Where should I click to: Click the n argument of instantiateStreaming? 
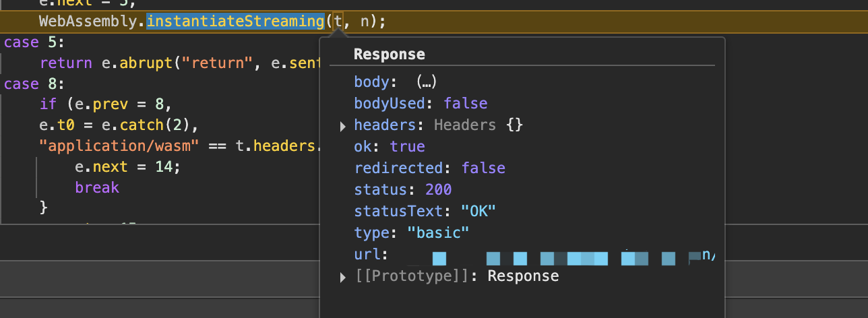tap(365, 21)
